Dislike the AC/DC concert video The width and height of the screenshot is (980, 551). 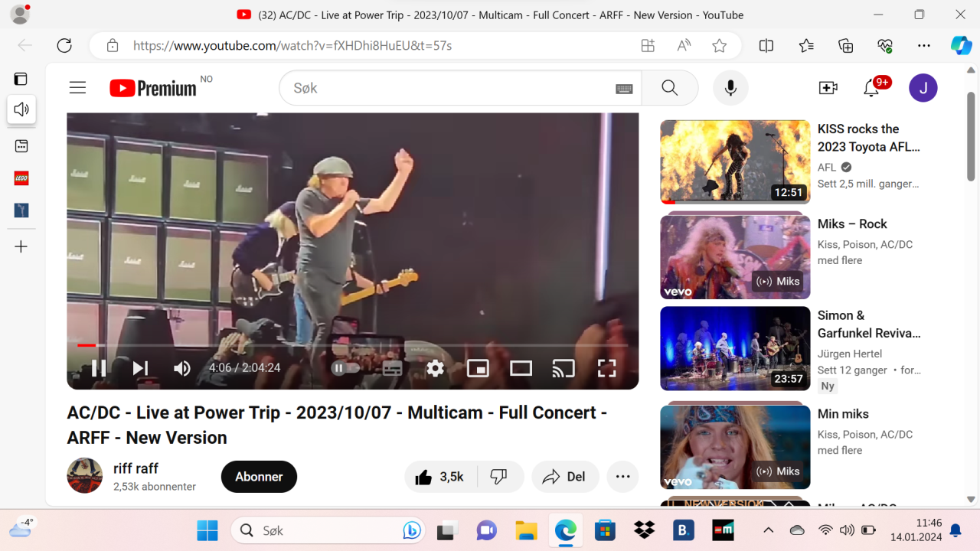[499, 477]
